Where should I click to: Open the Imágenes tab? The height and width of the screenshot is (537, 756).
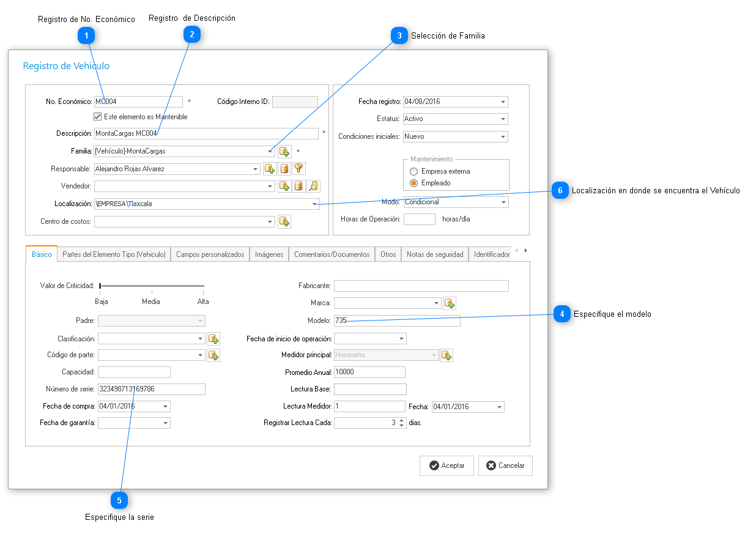coord(269,254)
